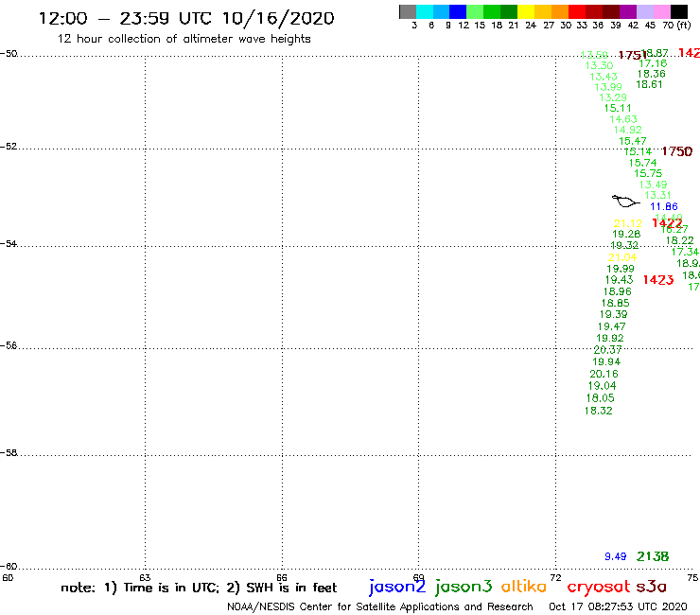Click the southernmost track value 18.32

[x=599, y=411]
